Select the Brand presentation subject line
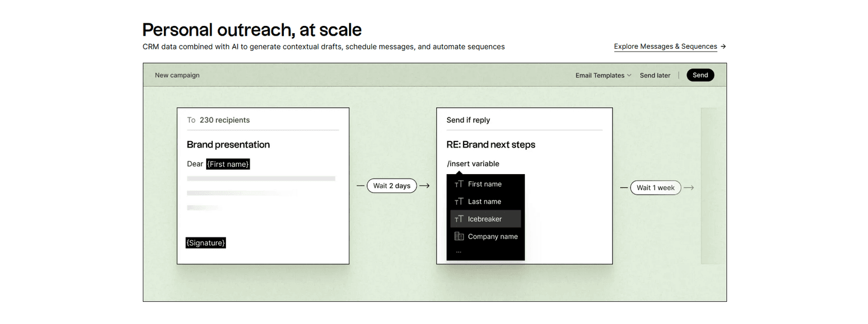Viewport: 868px width, 324px height. (228, 145)
